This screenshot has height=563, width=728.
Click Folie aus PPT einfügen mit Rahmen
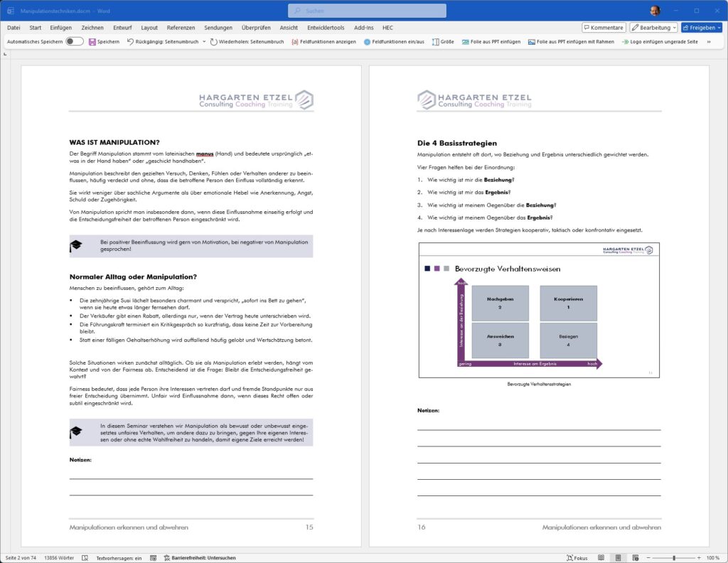532,42
